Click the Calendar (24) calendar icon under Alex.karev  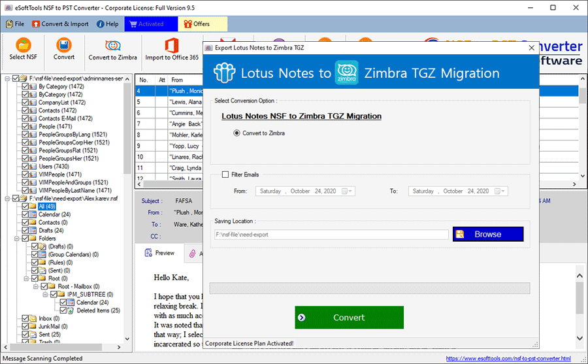(x=33, y=214)
